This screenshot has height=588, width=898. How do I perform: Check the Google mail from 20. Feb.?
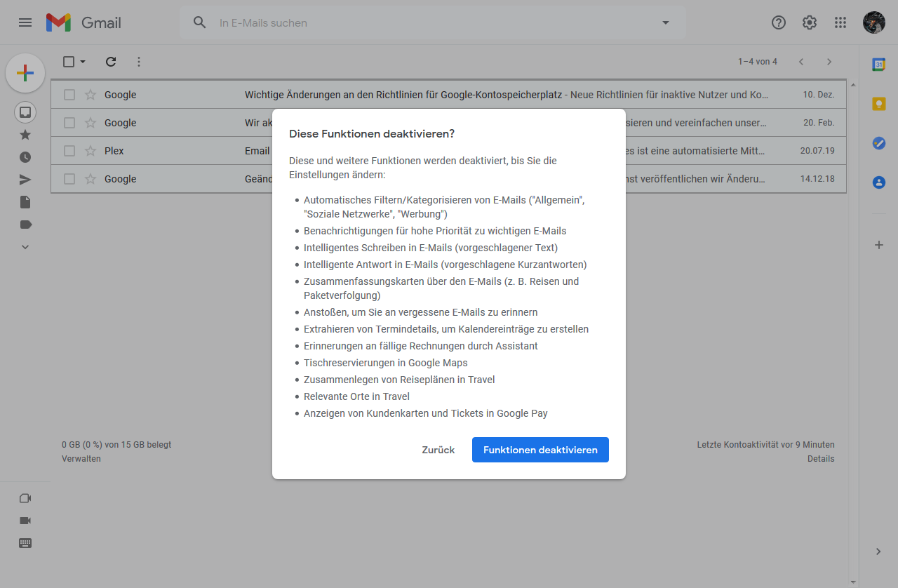pyautogui.click(x=69, y=123)
